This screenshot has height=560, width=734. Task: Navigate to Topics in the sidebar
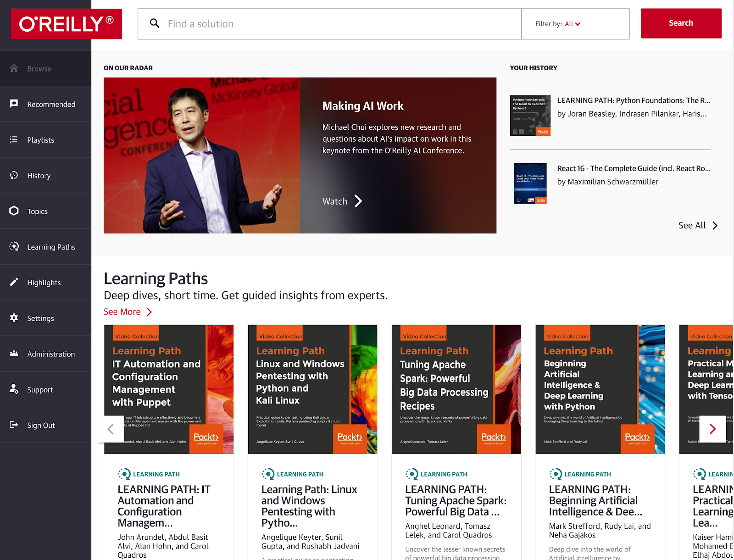click(x=45, y=211)
